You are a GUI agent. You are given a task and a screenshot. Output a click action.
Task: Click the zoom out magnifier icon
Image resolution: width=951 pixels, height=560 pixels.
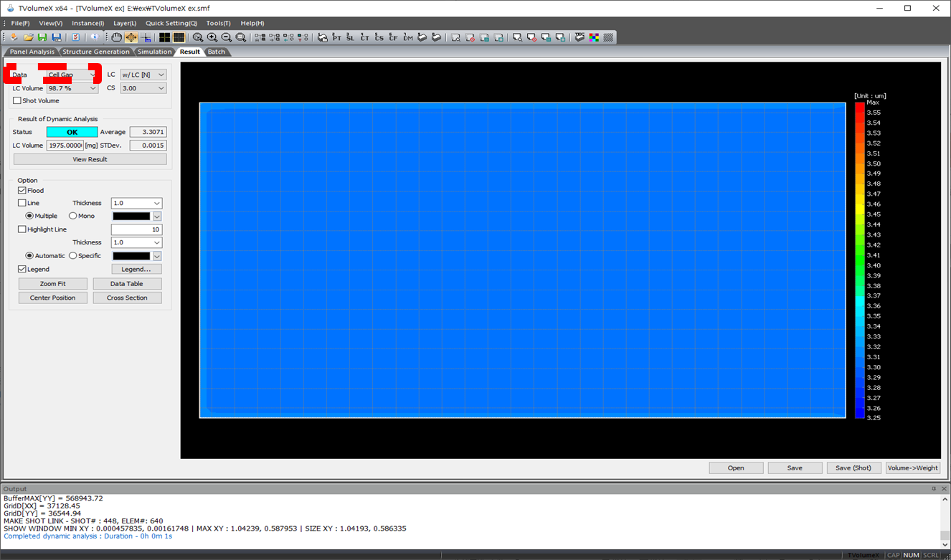[x=227, y=37]
